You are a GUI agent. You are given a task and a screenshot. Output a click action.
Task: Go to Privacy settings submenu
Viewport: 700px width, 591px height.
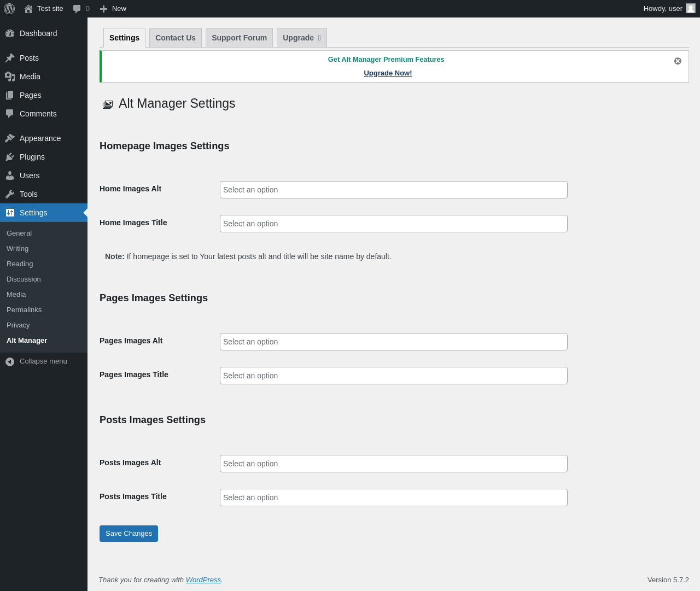tap(18, 325)
